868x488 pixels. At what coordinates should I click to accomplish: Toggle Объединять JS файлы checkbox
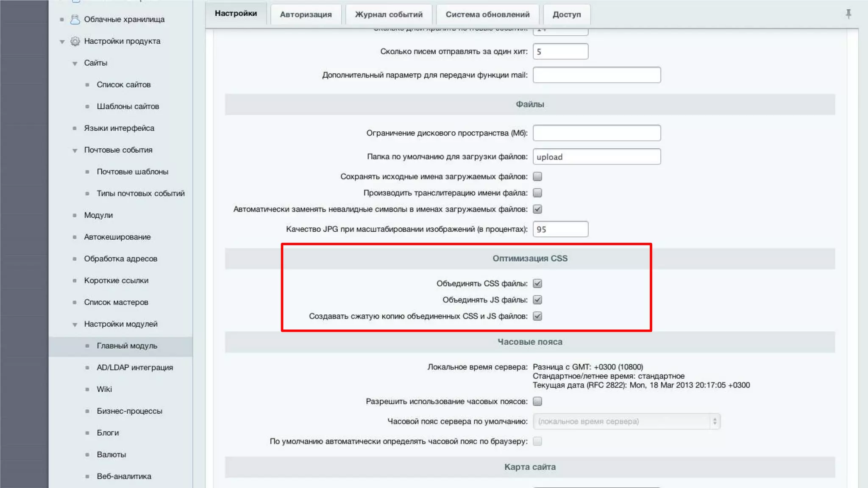tap(537, 300)
